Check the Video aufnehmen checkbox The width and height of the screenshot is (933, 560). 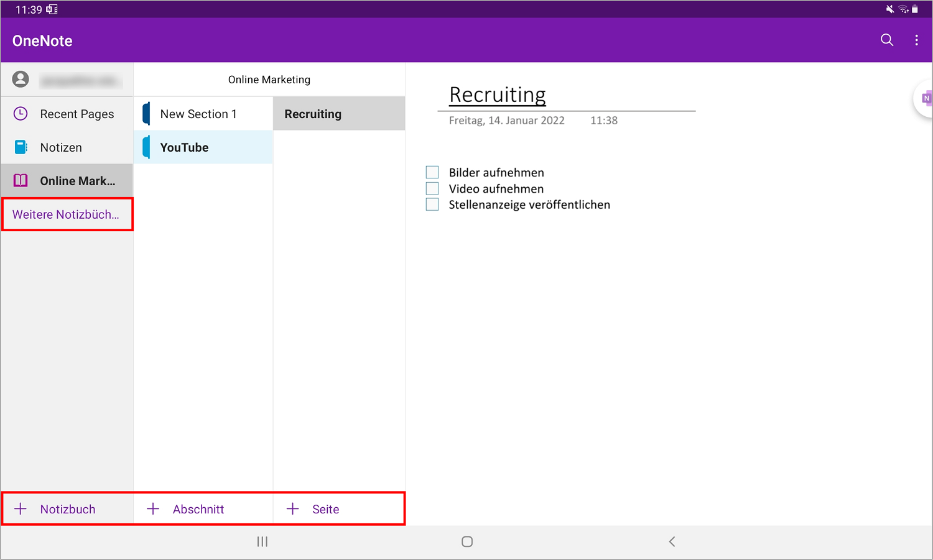[x=432, y=188]
